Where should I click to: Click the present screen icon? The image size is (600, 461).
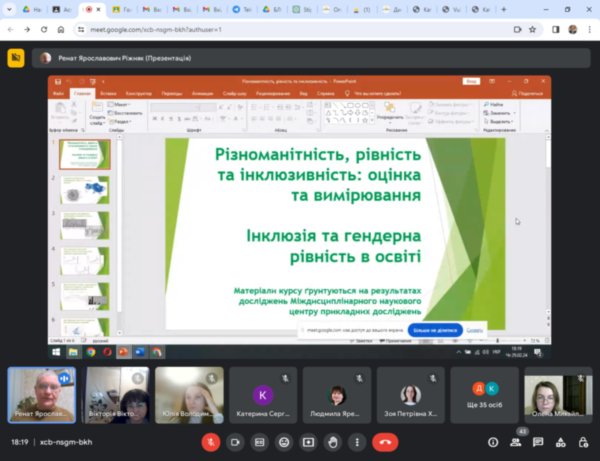(x=309, y=441)
